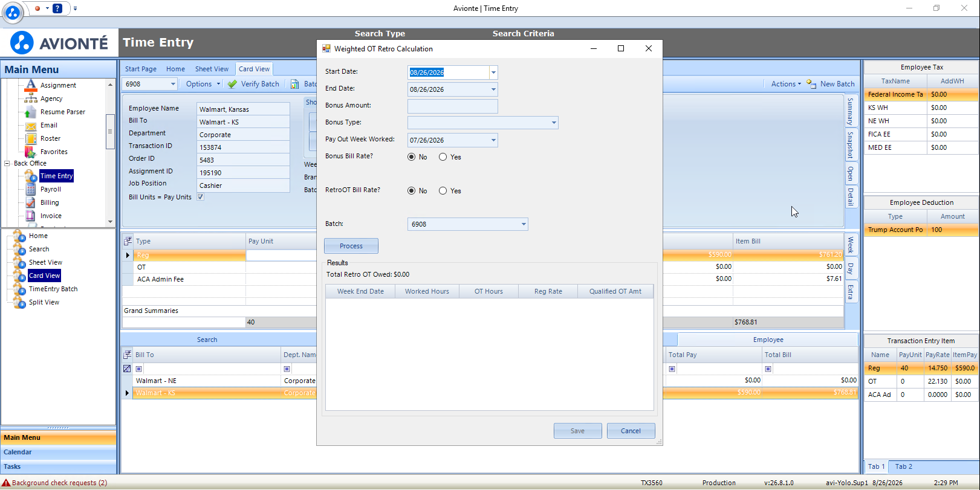Open the Billing icon
The image size is (980, 490).
[31, 202]
